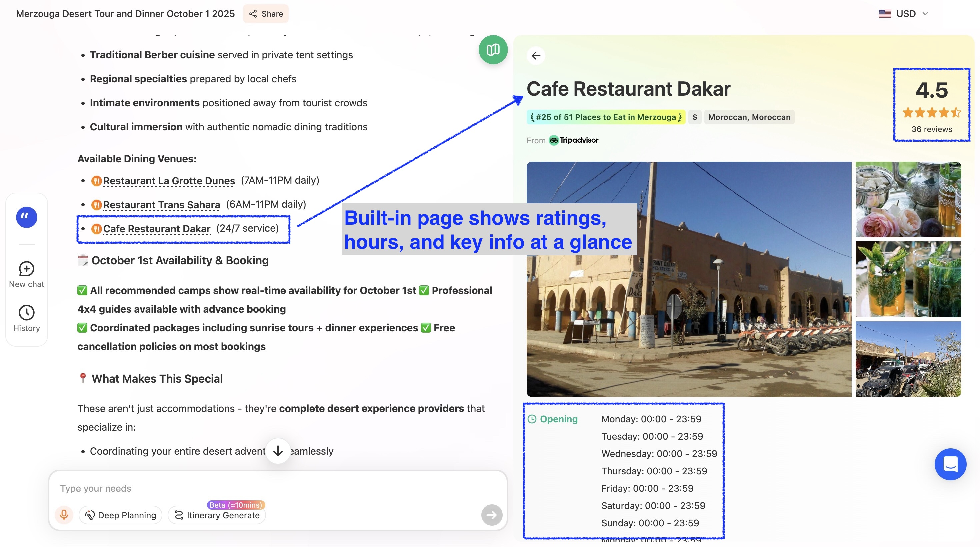Open the Tripadvisor source logo

coord(574,140)
